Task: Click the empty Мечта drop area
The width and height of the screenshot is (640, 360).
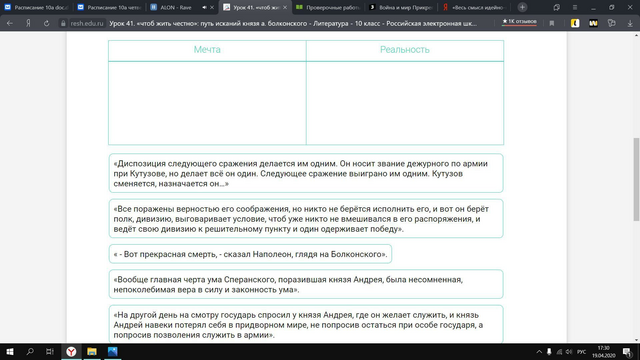Action: click(x=207, y=103)
